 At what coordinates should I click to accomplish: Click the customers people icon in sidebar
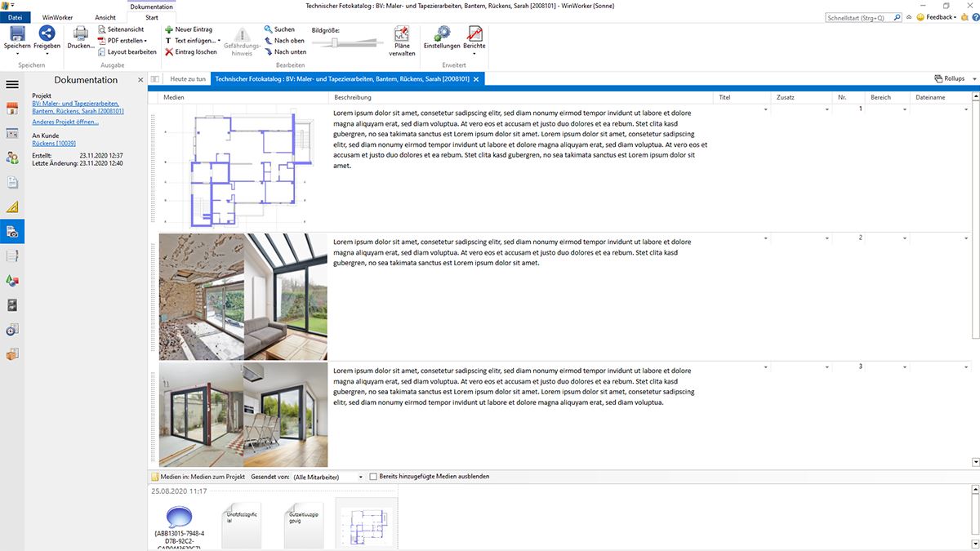point(12,158)
